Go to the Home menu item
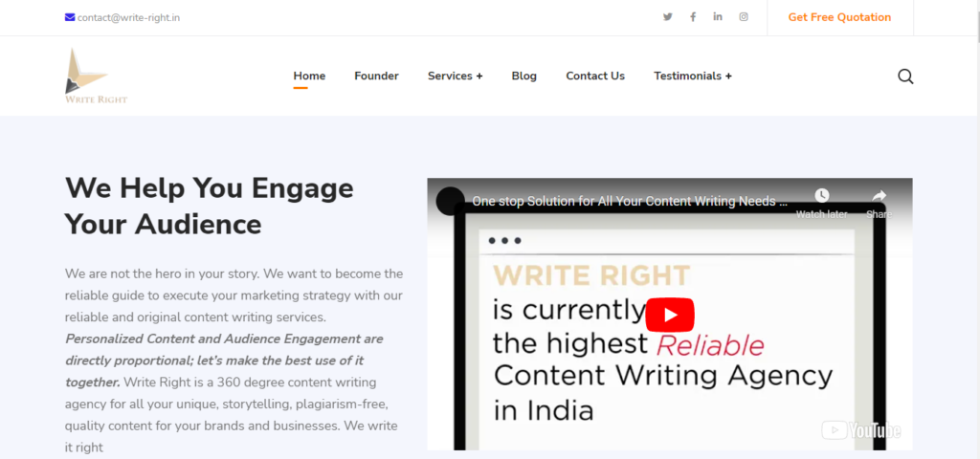Viewport: 980px width, 459px height. click(309, 76)
